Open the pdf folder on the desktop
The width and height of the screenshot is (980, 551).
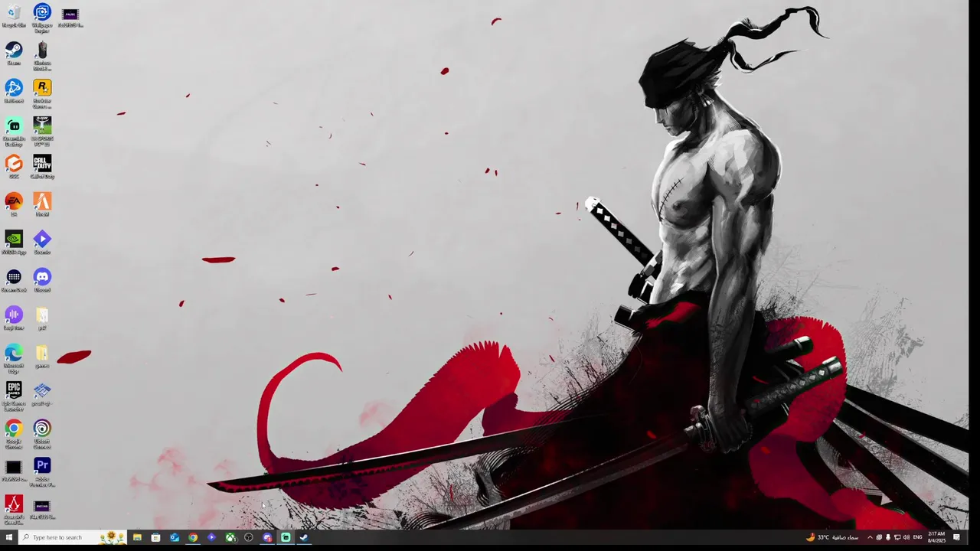42,318
